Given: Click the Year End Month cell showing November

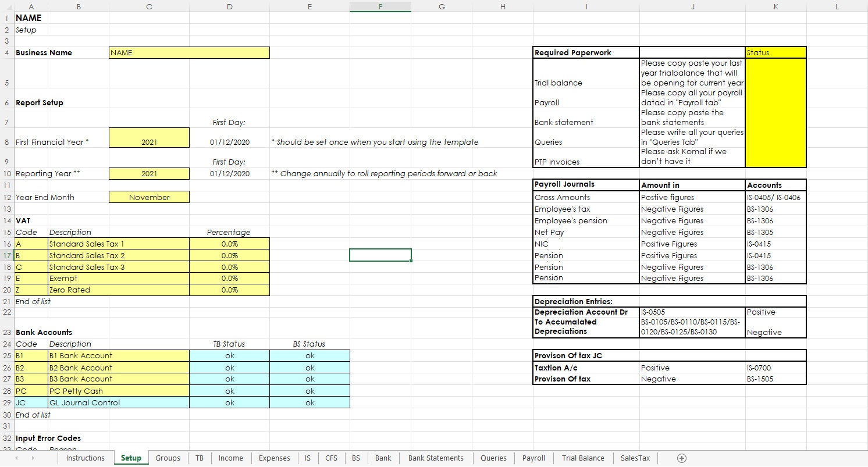Looking at the screenshot, I should pos(150,197).
